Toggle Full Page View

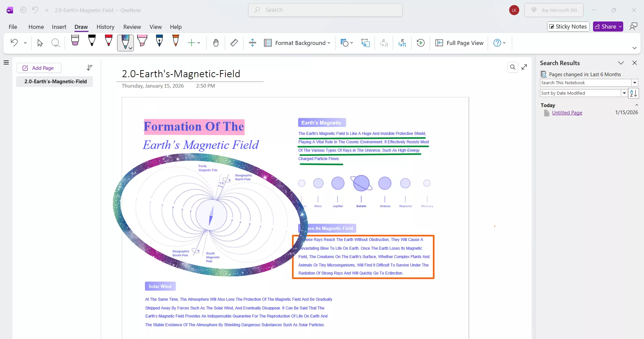pyautogui.click(x=460, y=43)
